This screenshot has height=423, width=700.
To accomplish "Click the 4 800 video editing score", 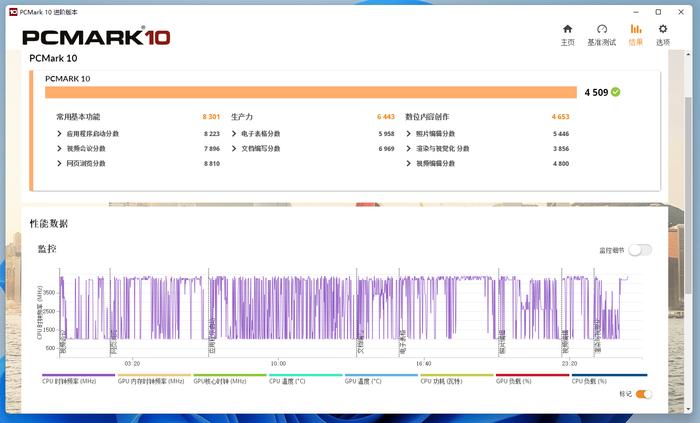I will (x=561, y=164).
